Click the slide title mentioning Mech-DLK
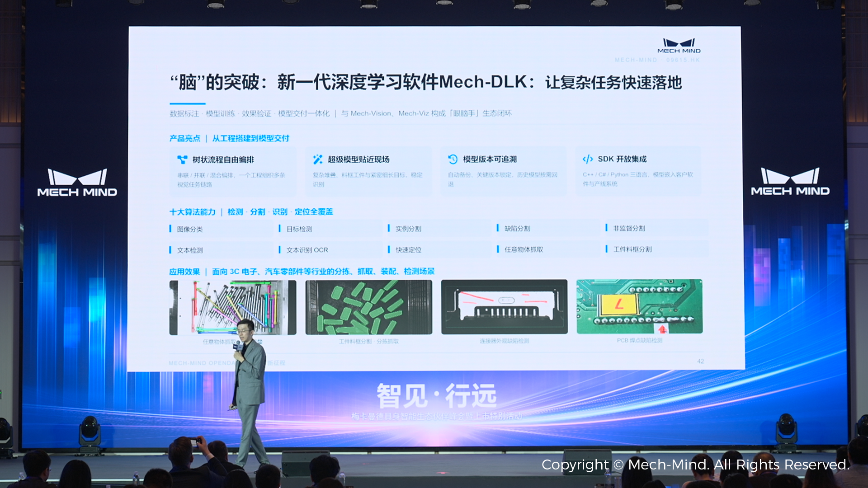868x488 pixels. pos(426,82)
